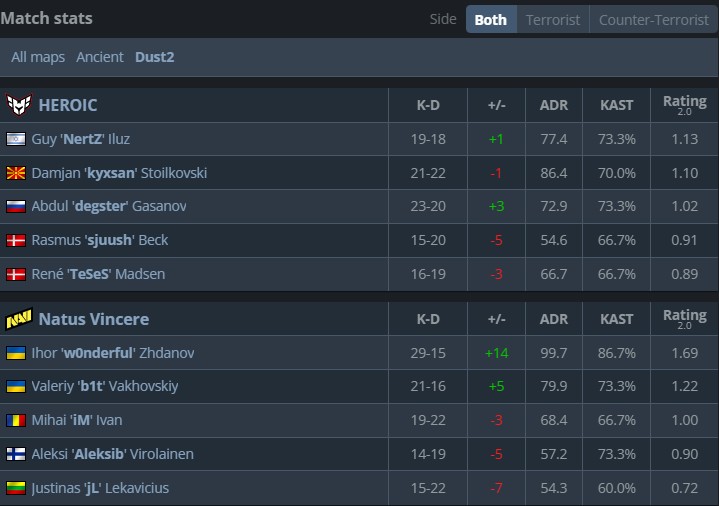Click the Romanian flag beside iM

[x=16, y=420]
